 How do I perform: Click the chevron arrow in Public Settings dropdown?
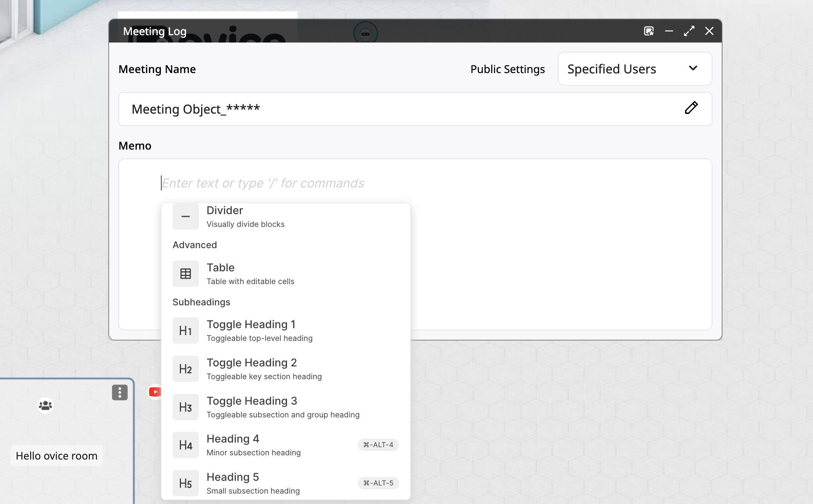(x=693, y=68)
